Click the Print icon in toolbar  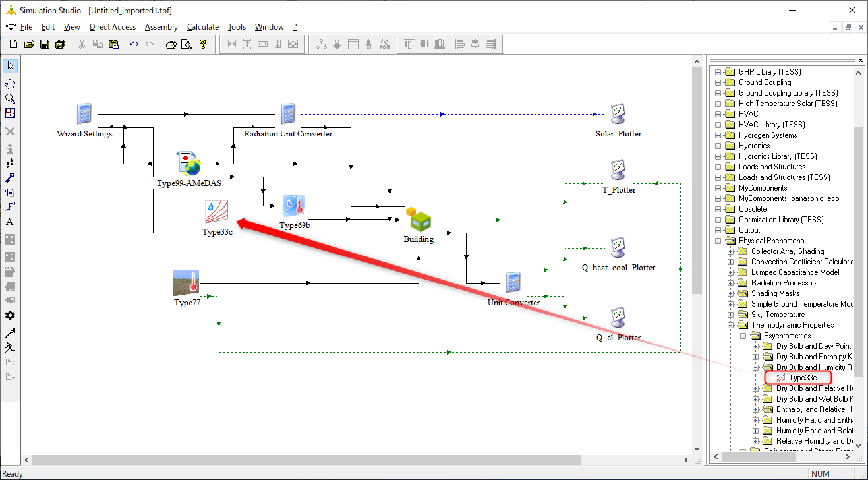point(171,44)
